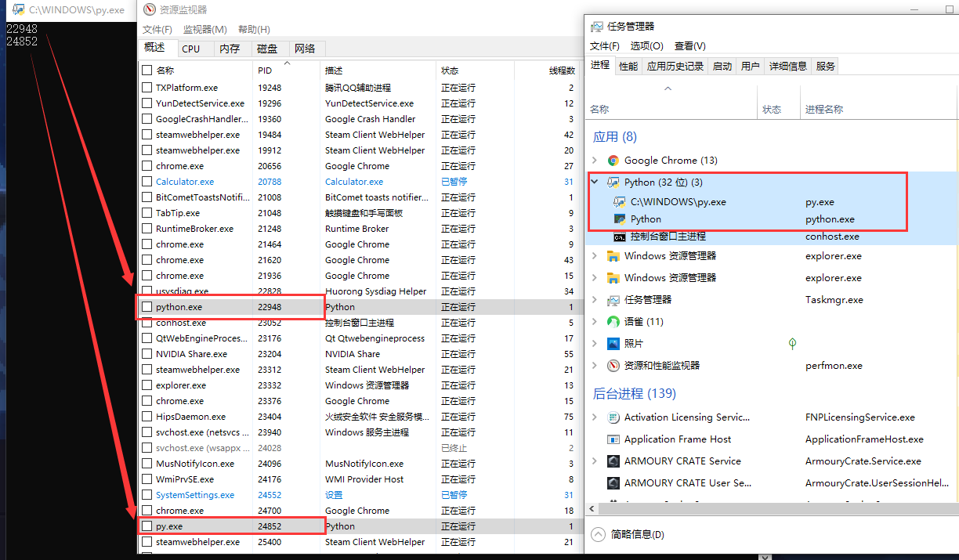
Task: Click the 照片 app icon
Action: 613,344
